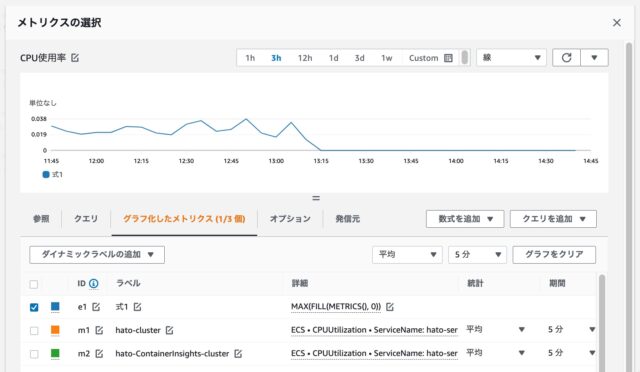Check the m1 hato-cluster row

34,330
